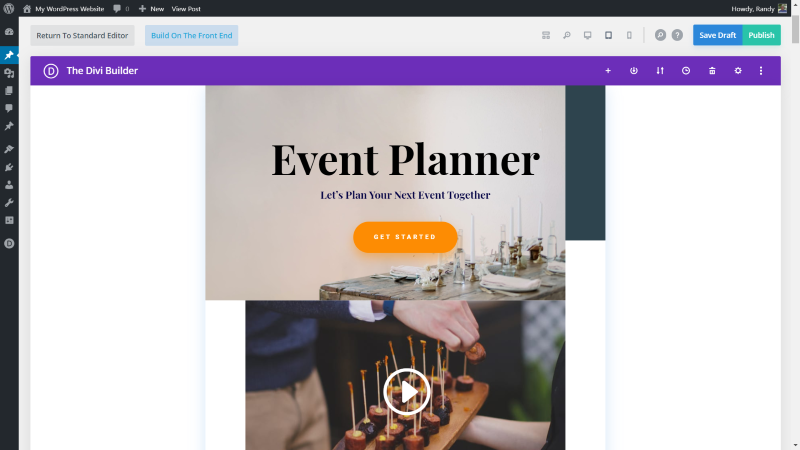
Task: Open portability import/export arrows icon
Action: click(x=660, y=71)
